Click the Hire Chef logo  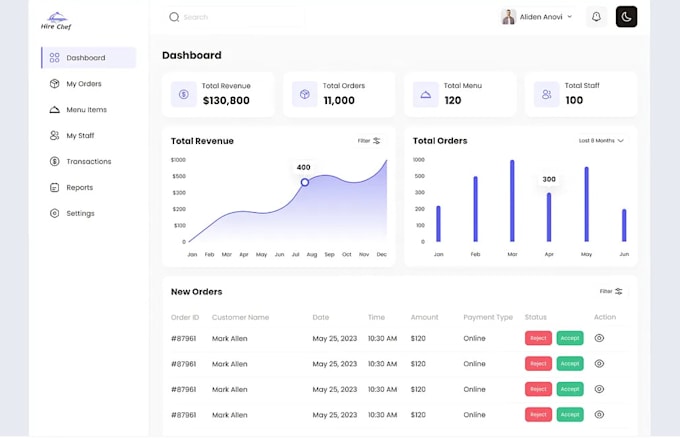(56, 20)
